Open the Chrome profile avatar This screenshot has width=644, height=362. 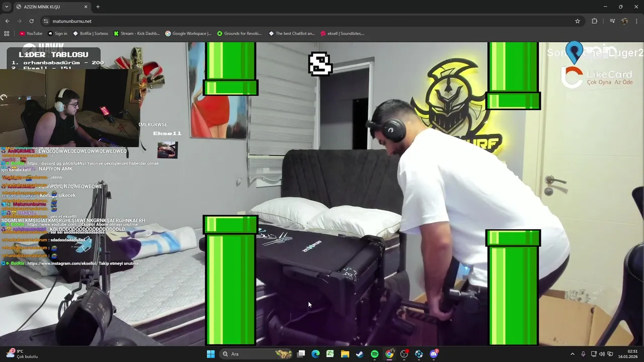624,21
